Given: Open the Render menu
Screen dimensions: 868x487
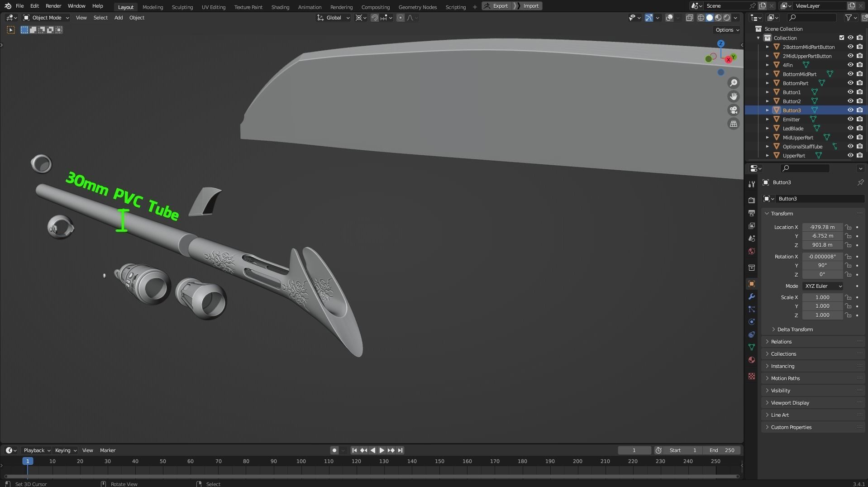Looking at the screenshot, I should pos(53,6).
